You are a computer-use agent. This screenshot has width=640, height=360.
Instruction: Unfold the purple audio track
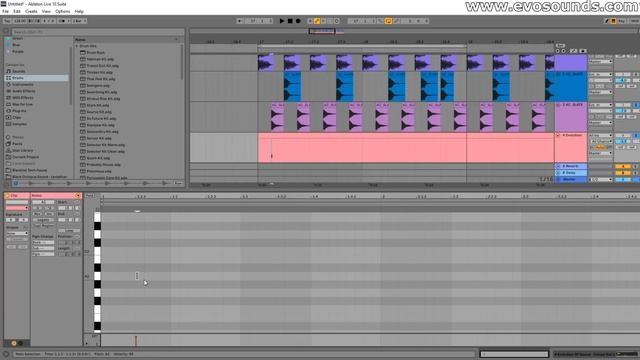(x=558, y=105)
